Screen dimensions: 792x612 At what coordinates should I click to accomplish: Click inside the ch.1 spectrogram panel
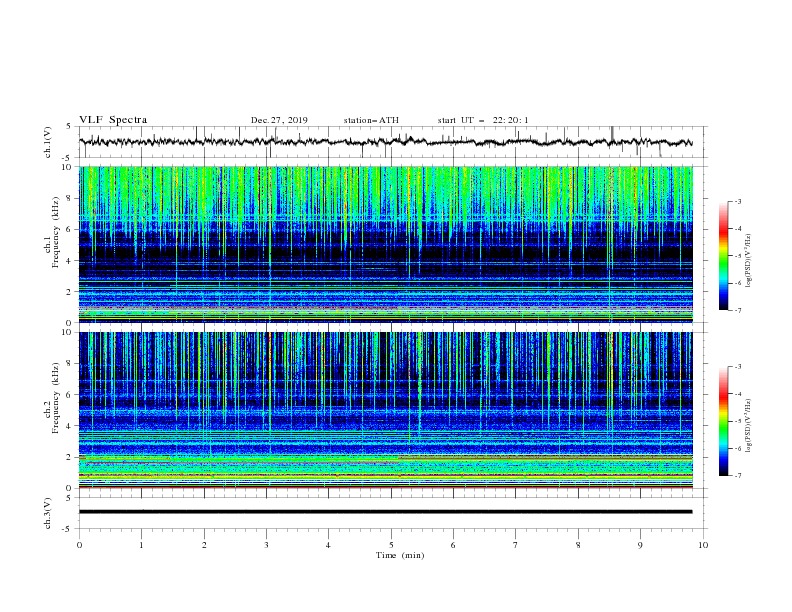(386, 244)
